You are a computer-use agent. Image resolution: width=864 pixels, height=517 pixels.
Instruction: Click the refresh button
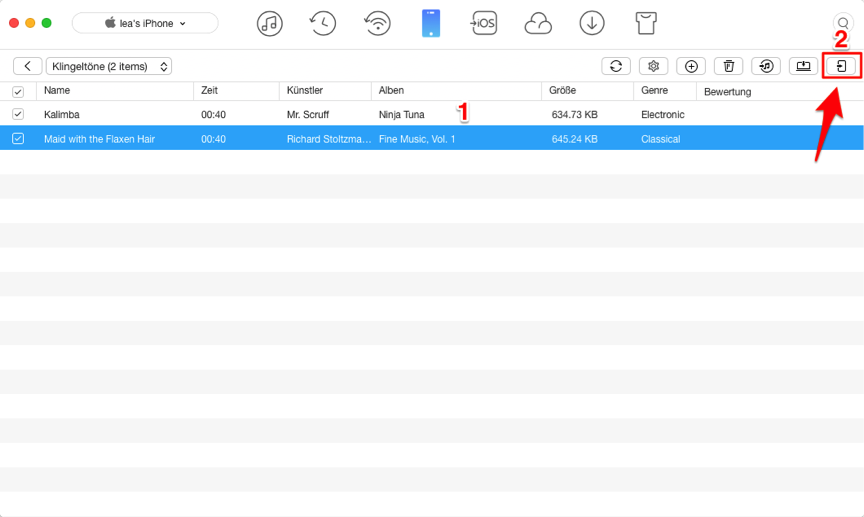point(616,66)
